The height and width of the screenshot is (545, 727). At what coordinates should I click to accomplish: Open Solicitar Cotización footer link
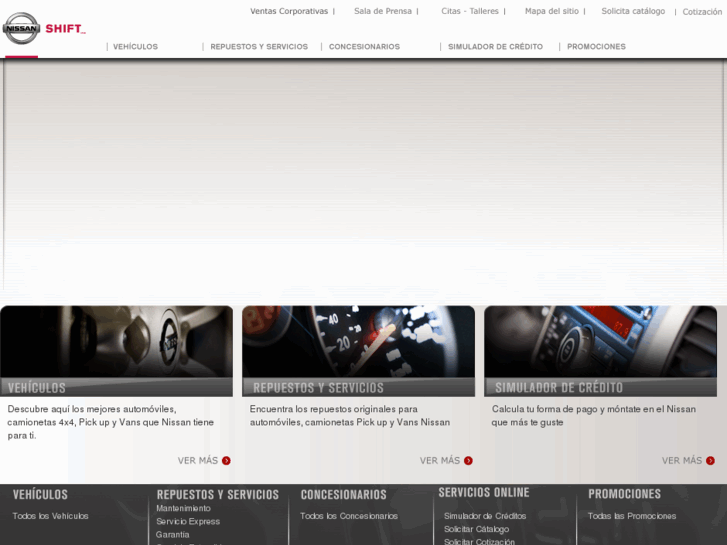tap(479, 541)
